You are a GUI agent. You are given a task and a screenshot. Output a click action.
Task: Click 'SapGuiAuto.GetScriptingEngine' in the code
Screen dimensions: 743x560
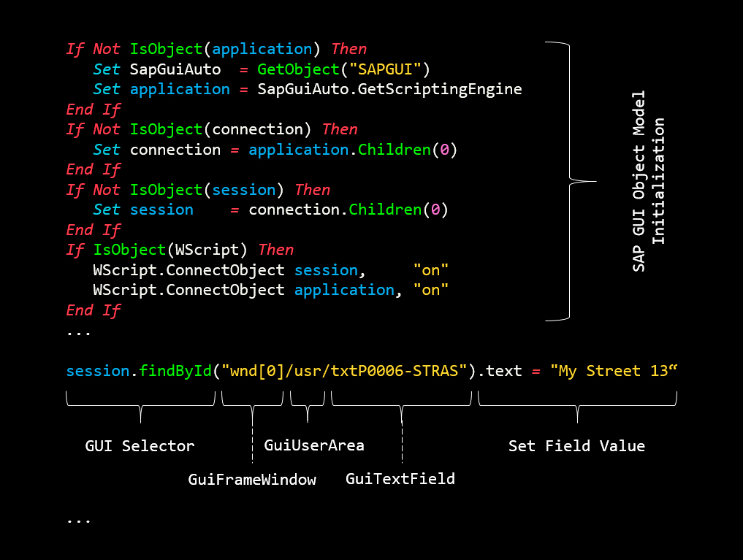coord(389,90)
